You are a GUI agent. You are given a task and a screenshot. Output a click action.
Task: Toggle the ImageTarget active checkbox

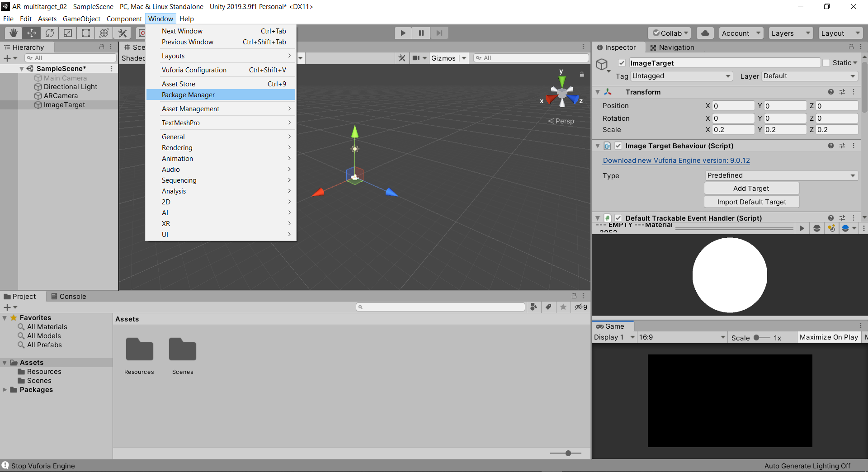pos(622,63)
